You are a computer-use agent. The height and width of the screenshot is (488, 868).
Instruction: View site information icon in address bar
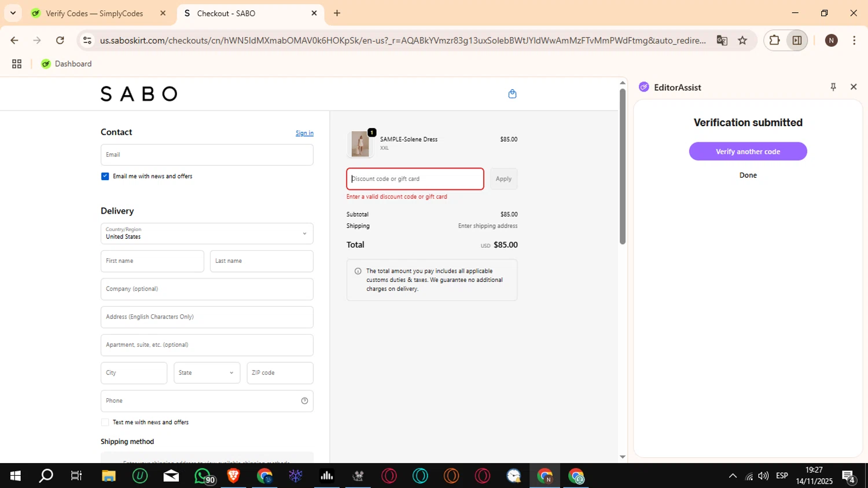[x=87, y=40]
